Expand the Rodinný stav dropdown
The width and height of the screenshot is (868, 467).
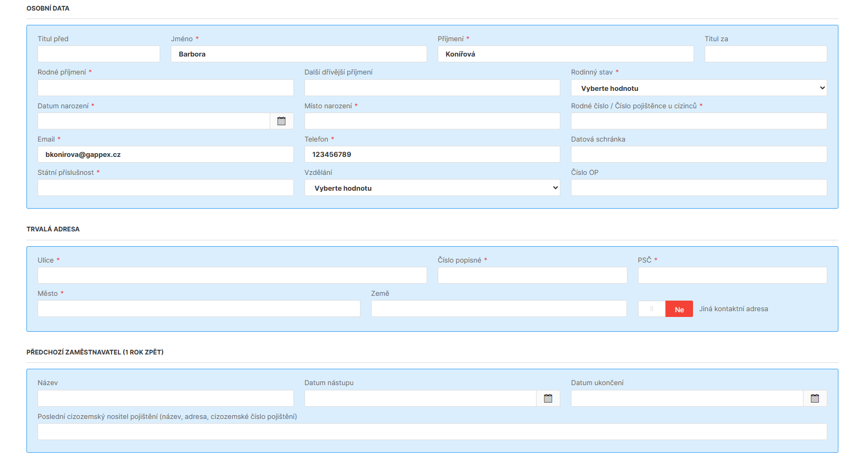pos(698,88)
